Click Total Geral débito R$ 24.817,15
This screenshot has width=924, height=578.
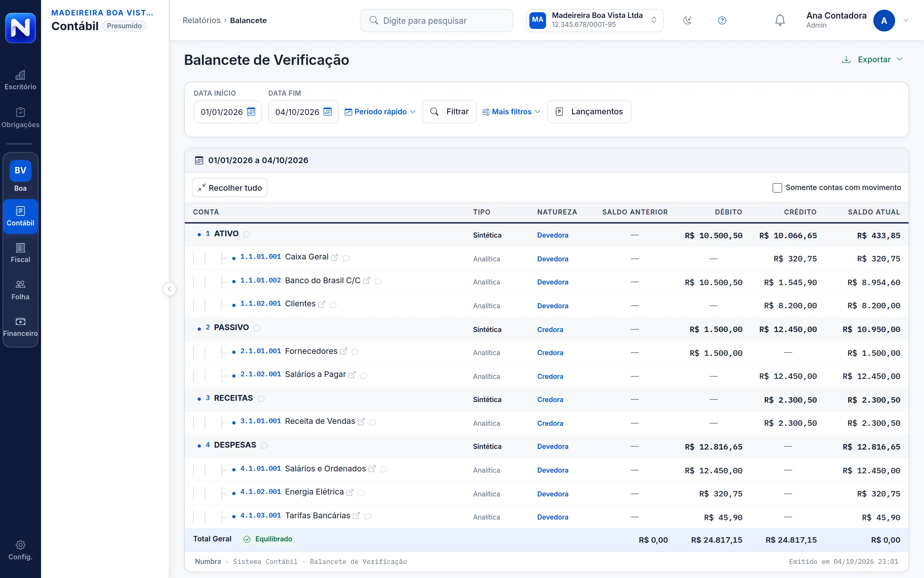pyautogui.click(x=717, y=540)
